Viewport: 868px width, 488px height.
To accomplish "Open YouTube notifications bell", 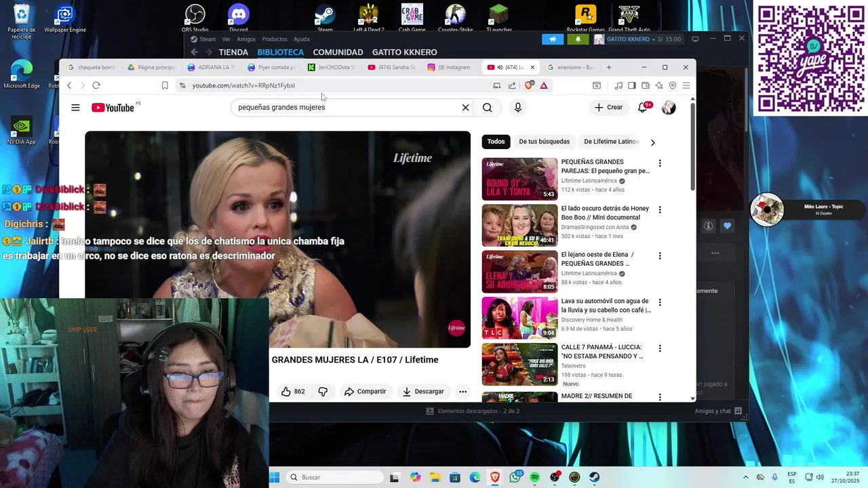I will point(643,108).
